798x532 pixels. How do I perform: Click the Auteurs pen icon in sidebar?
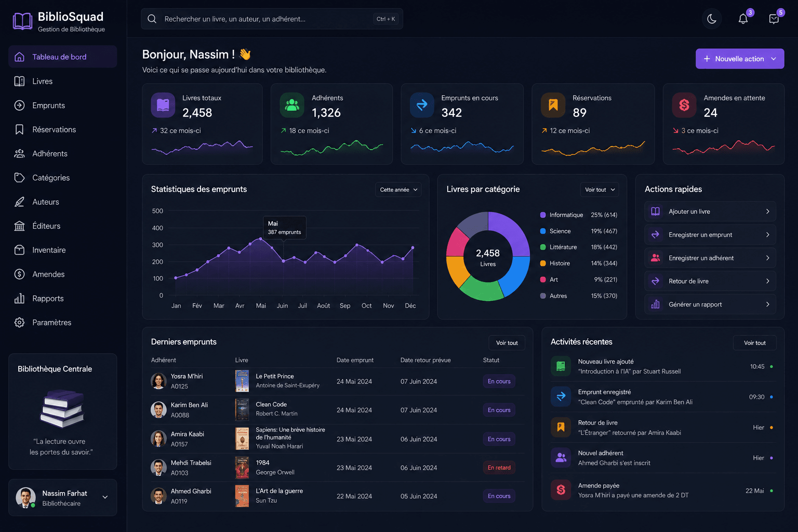[x=19, y=202]
